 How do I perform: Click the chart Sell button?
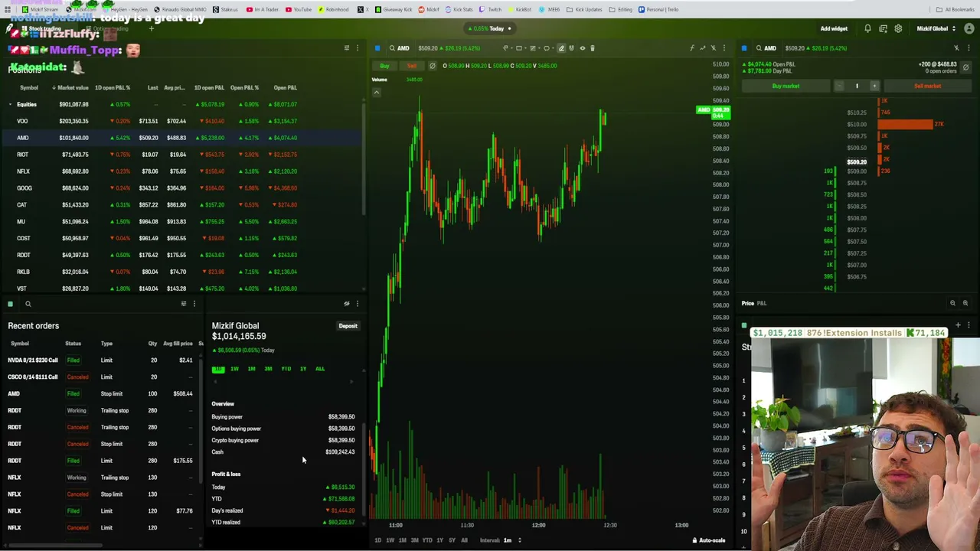[x=412, y=66]
